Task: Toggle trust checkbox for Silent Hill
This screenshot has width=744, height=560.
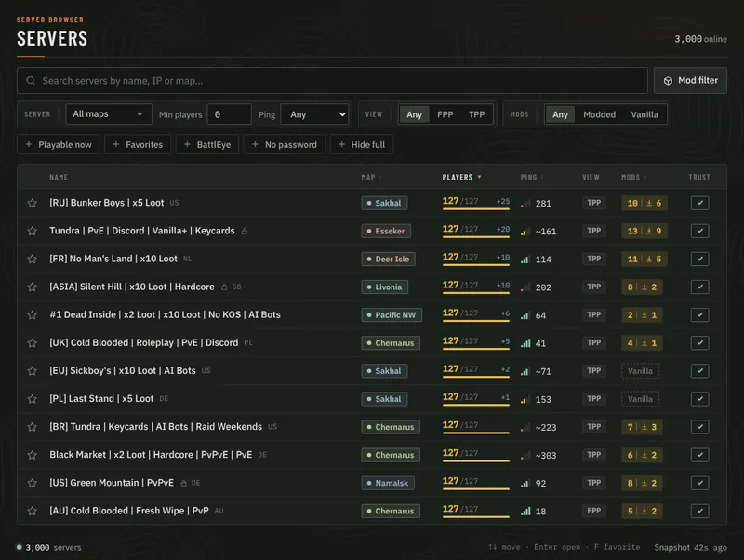Action: pos(700,287)
